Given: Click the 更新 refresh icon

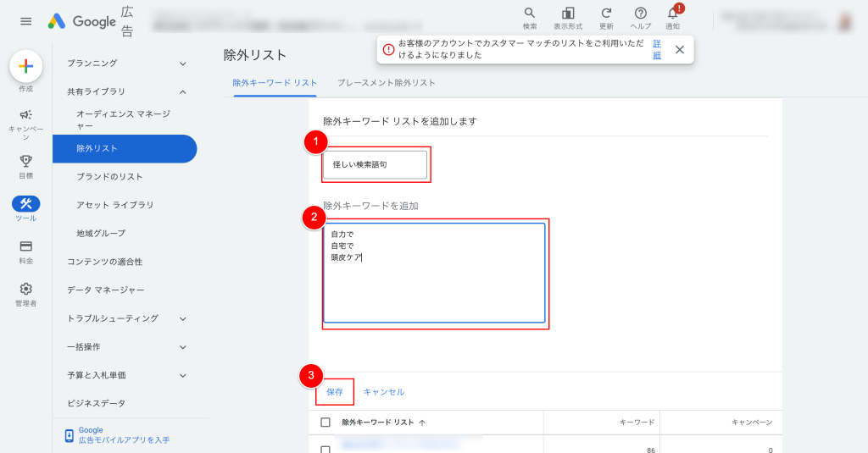Looking at the screenshot, I should tap(606, 14).
